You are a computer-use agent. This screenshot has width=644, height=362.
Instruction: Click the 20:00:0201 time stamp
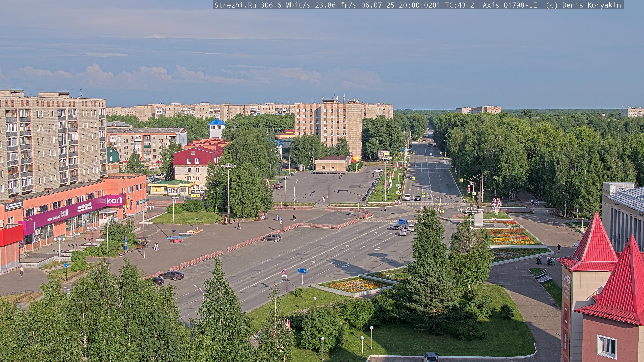[x=419, y=5]
